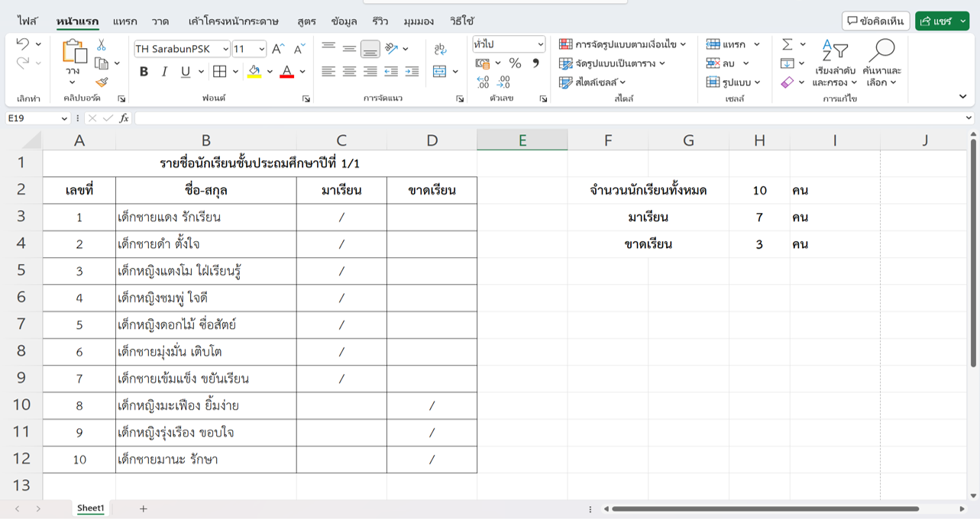Toggle bold formatting
Screen dimensions: 980x519
click(x=144, y=72)
